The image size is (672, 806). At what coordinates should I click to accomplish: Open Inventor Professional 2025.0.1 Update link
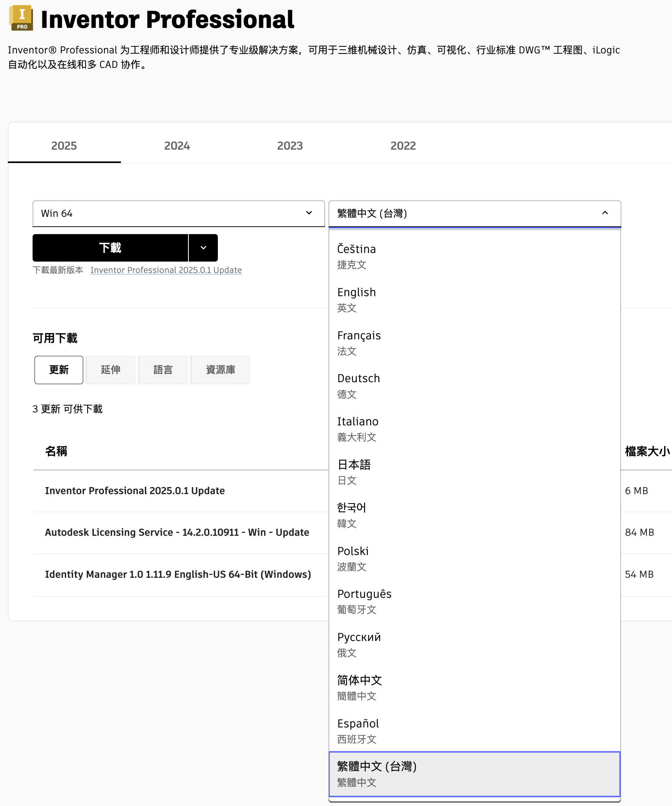tap(166, 270)
